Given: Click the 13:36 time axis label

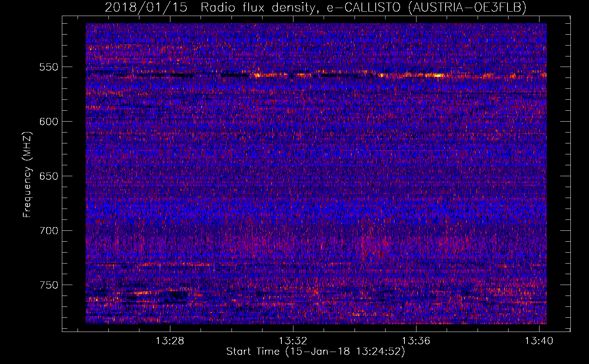Looking at the screenshot, I should (x=416, y=341).
